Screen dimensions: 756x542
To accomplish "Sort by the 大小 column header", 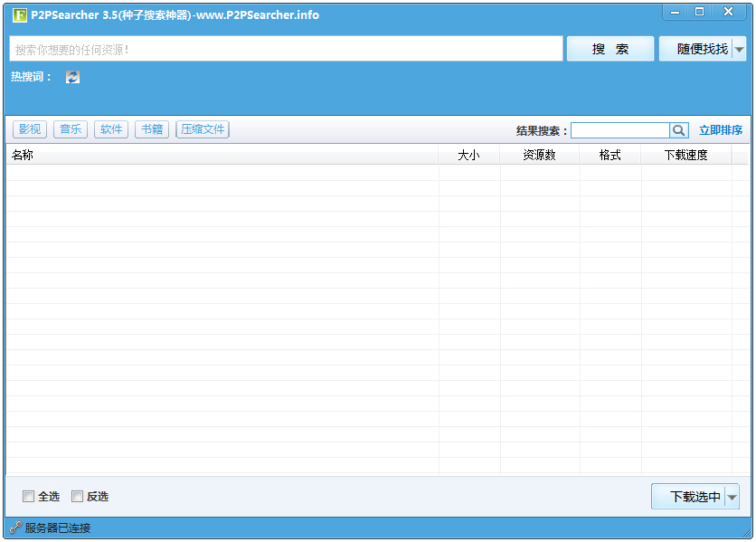I will pyautogui.click(x=469, y=155).
